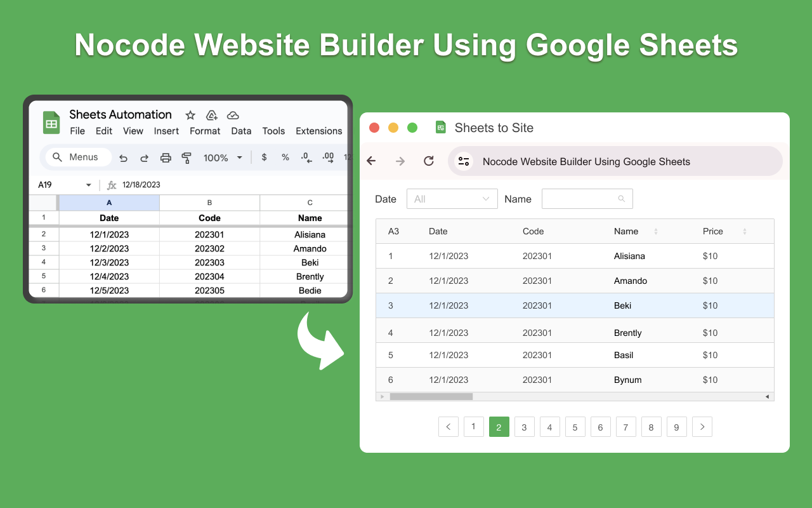Click the Sheets to Site tab favicon

tap(441, 128)
